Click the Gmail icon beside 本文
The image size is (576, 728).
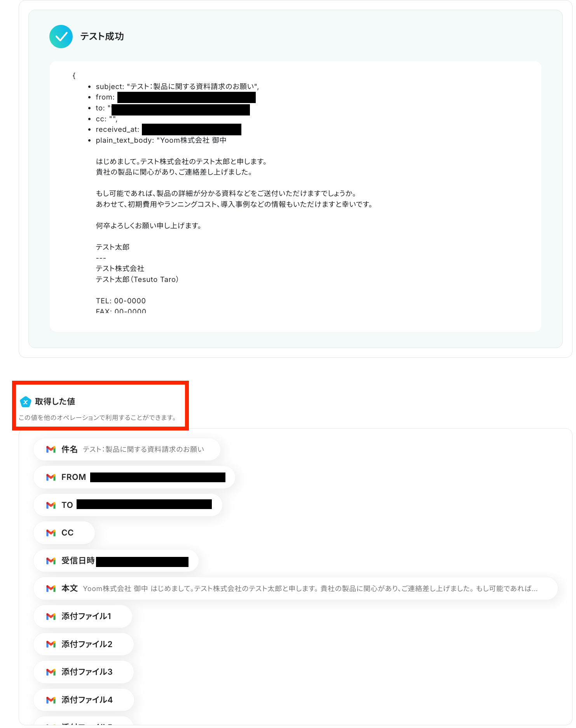click(x=51, y=589)
